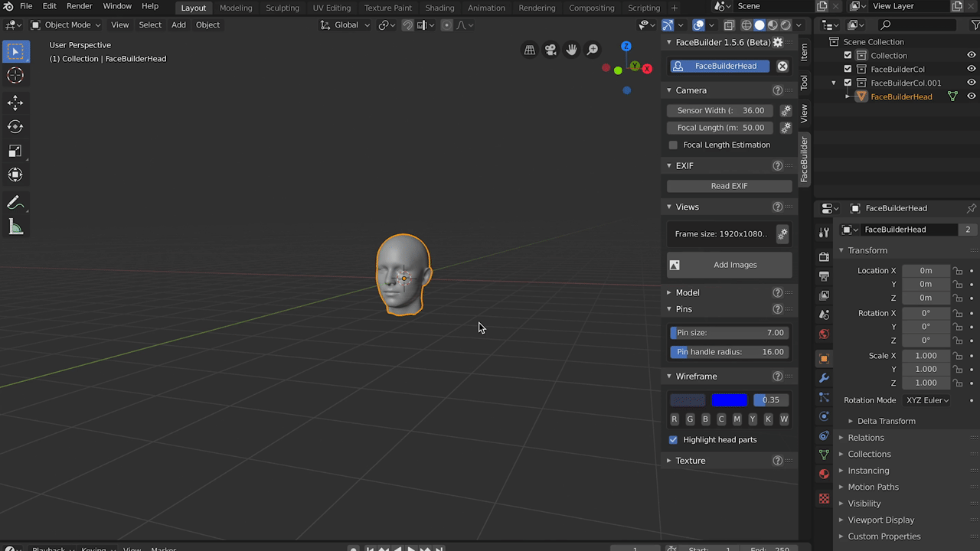Viewport: 980px width, 551px height.
Task: Activate the Annotate pencil tool
Action: click(15, 203)
